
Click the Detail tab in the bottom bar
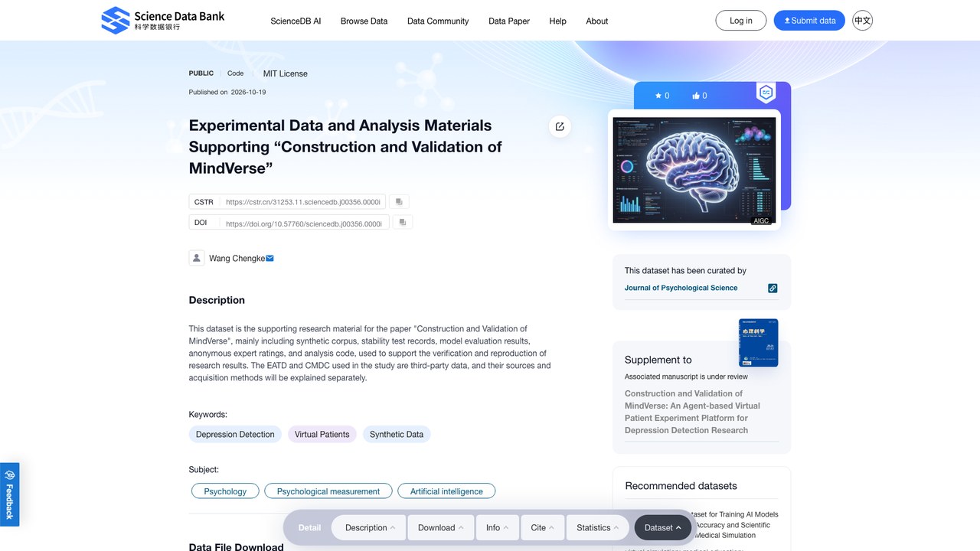click(310, 528)
